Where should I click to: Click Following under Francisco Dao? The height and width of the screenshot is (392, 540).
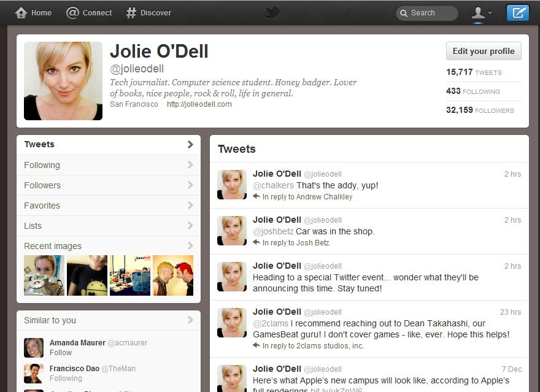point(66,379)
